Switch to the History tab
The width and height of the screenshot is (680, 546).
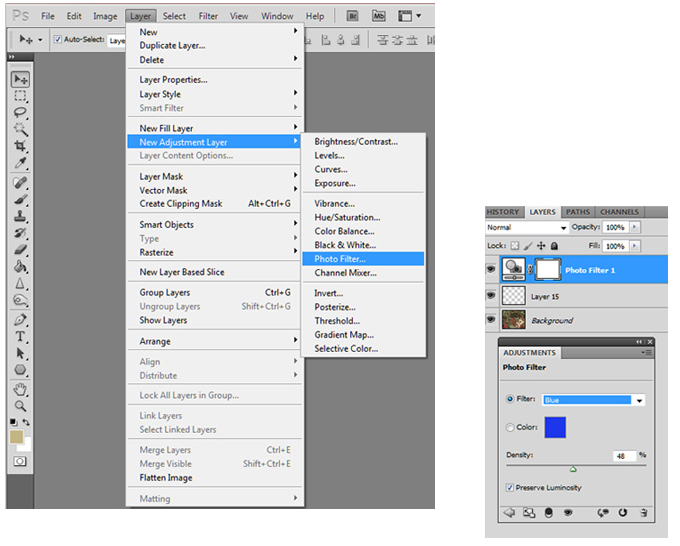503,212
